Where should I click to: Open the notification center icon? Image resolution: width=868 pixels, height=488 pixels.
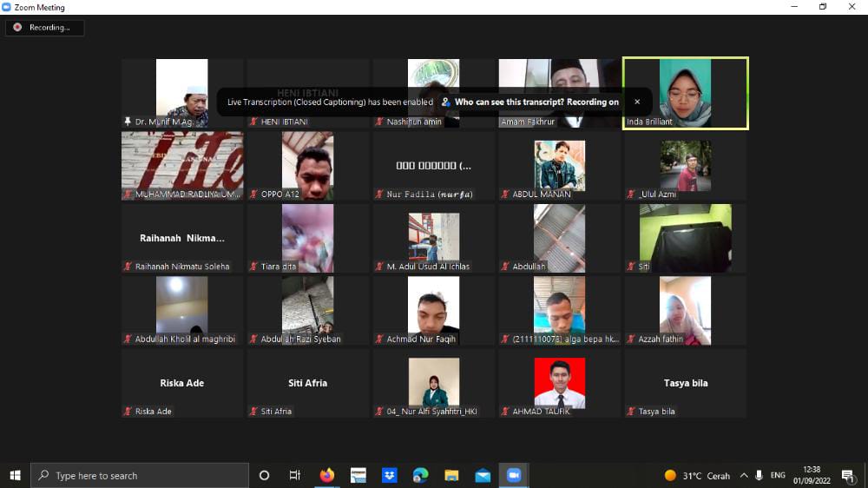coord(848,476)
